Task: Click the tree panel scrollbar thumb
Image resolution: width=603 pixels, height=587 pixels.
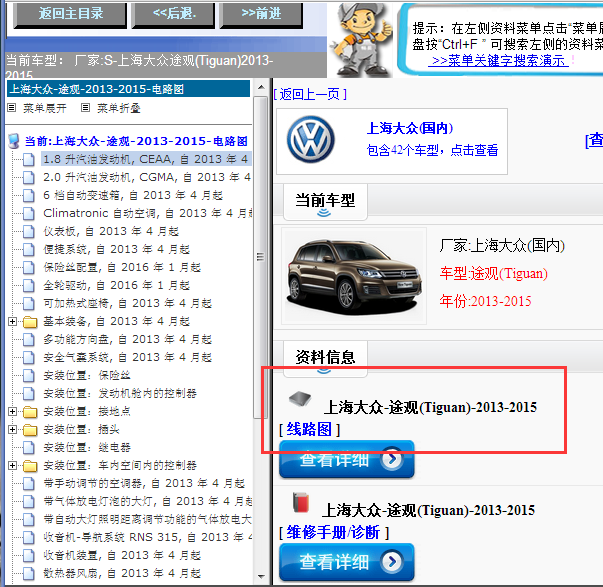Action: 261,257
